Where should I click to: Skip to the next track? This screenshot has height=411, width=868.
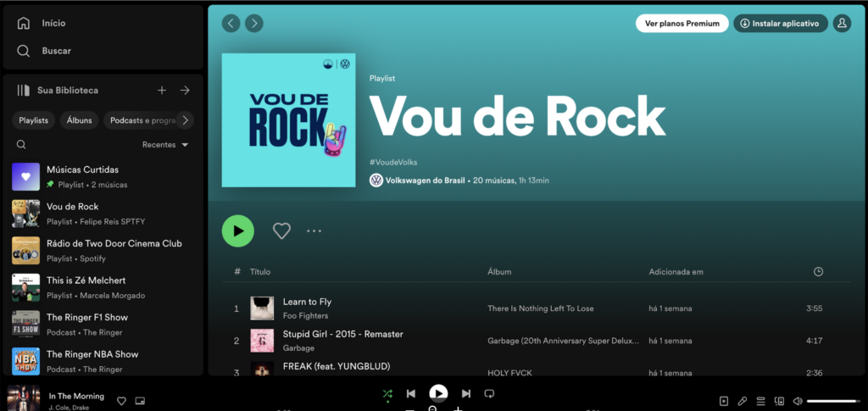(x=465, y=393)
